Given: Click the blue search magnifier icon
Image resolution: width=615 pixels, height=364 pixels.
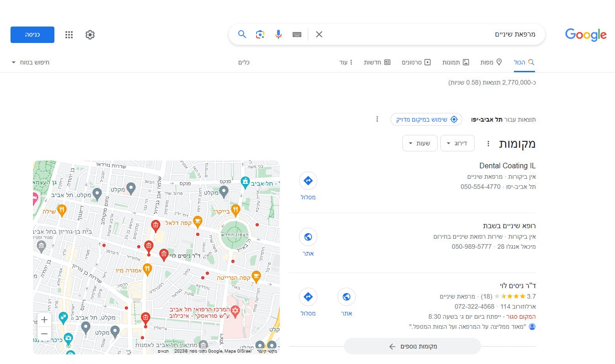Looking at the screenshot, I should pyautogui.click(x=242, y=34).
